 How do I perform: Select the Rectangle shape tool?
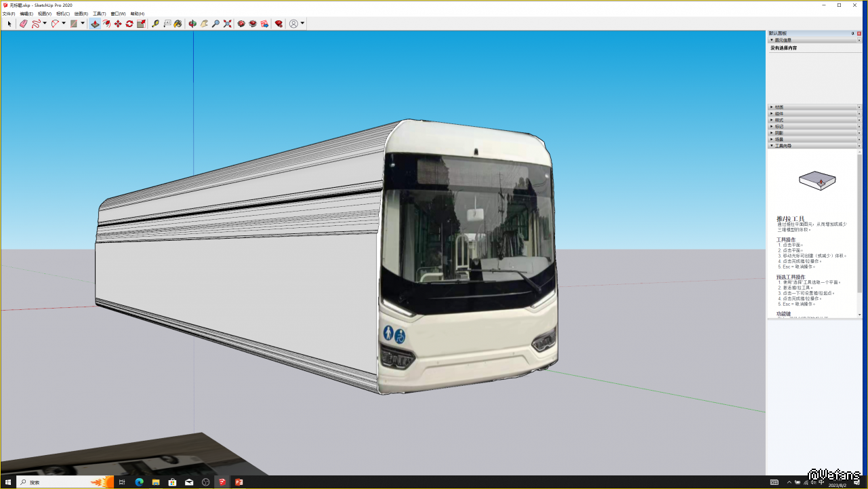(74, 24)
